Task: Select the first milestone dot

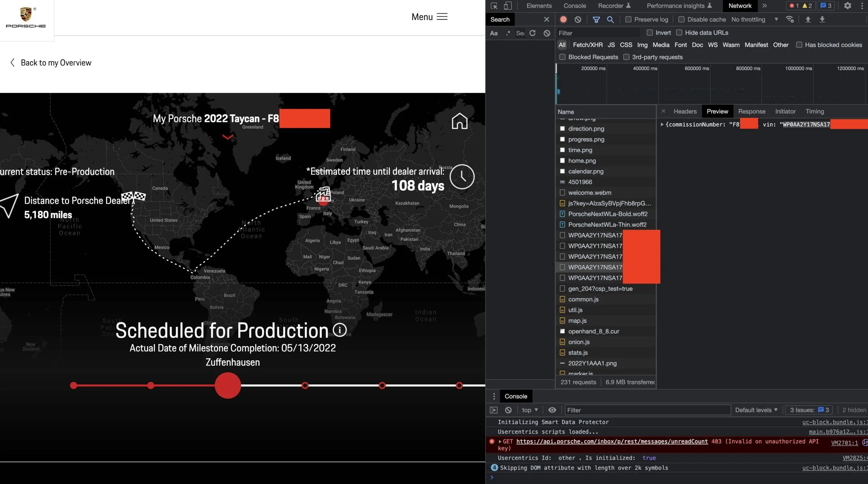Action: [73, 386]
